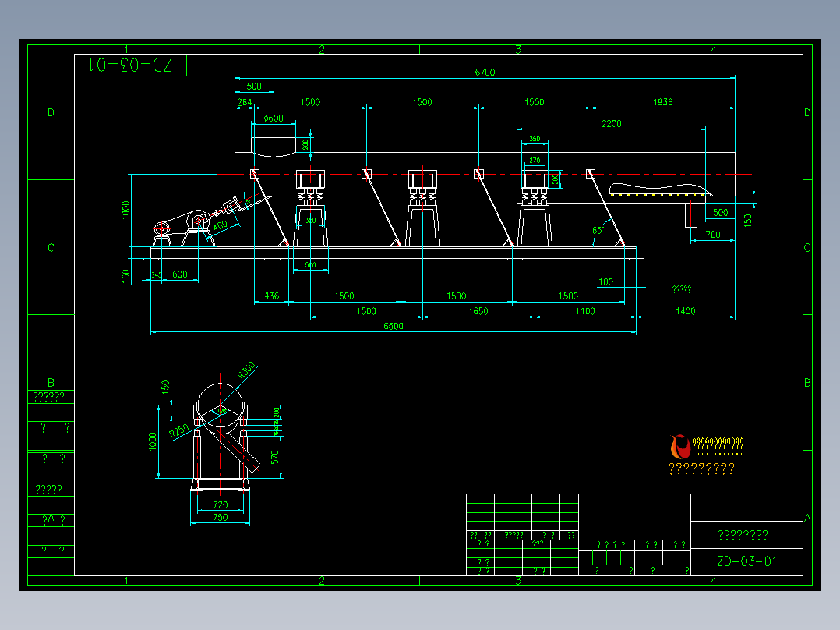Select the 264 dimension text
The width and height of the screenshot is (840, 630).
point(245,102)
